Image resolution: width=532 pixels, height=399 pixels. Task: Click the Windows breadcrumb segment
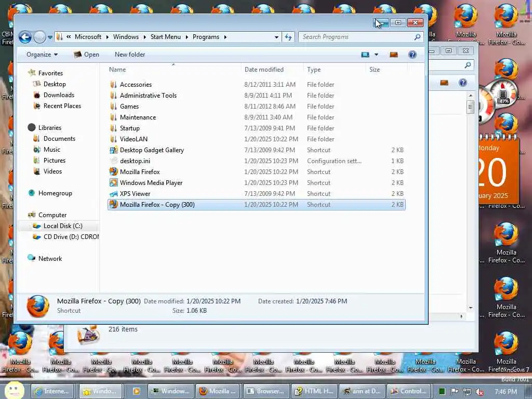point(126,37)
